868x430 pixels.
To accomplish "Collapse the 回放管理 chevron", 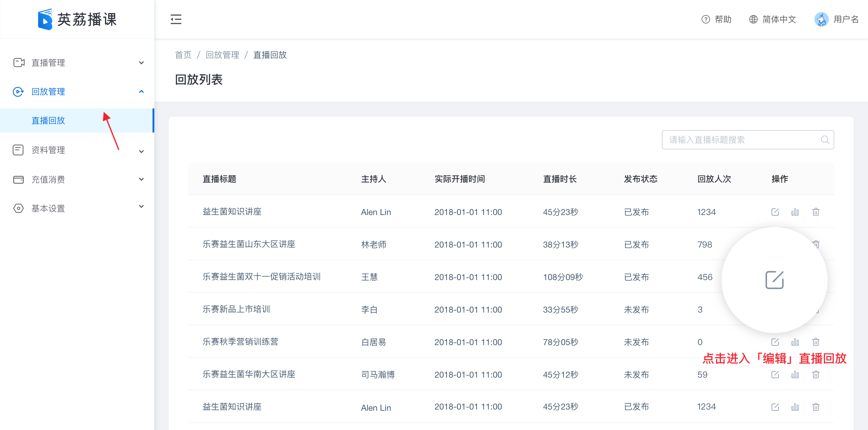I will click(142, 92).
